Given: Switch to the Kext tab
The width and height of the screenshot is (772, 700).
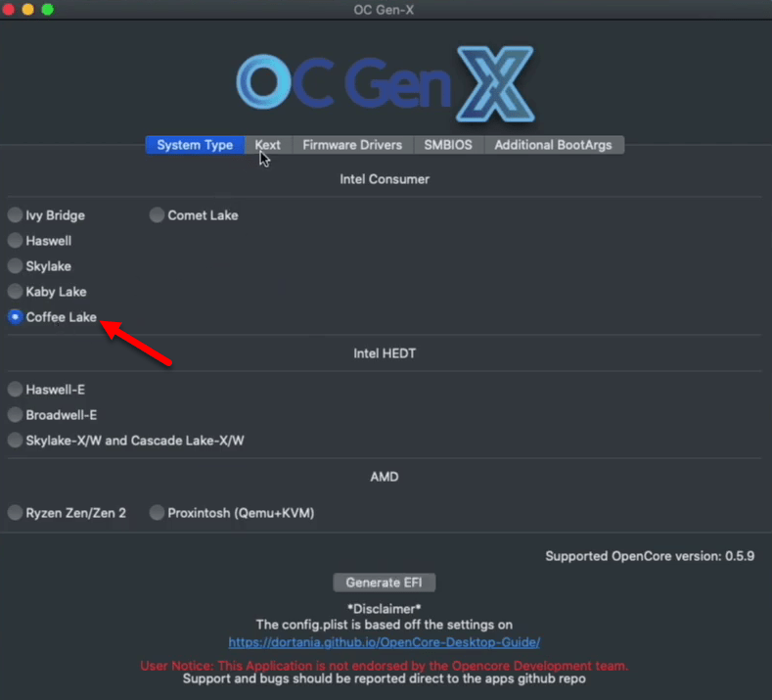Looking at the screenshot, I should [268, 145].
